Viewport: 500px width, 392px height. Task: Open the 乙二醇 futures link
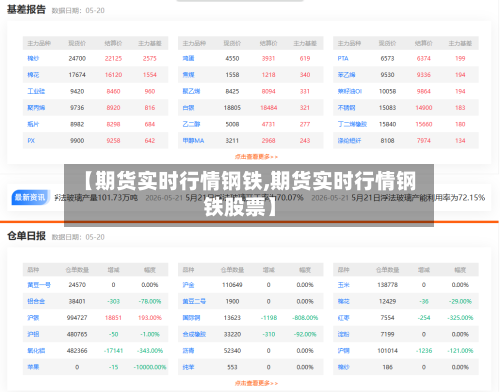pos(191,124)
